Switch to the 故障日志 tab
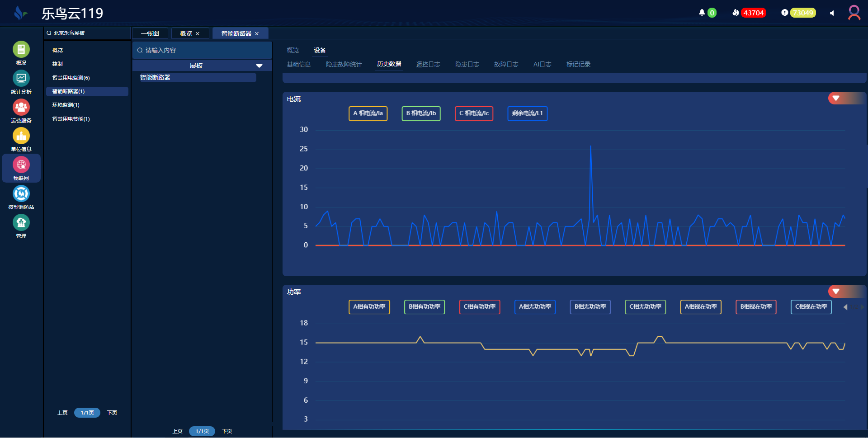Viewport: 868px width, 438px height. click(506, 64)
